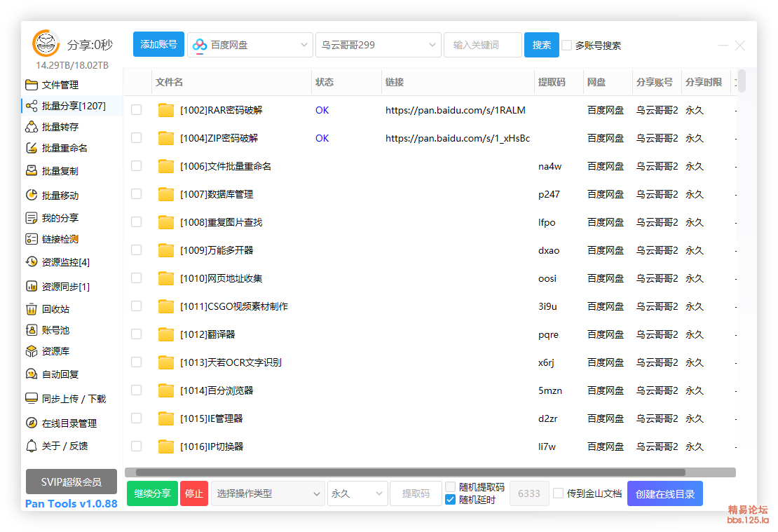Viewport: 778px width, 532px height.
Task: Enable the 随机提取码 random extraction code option
Action: 450,485
